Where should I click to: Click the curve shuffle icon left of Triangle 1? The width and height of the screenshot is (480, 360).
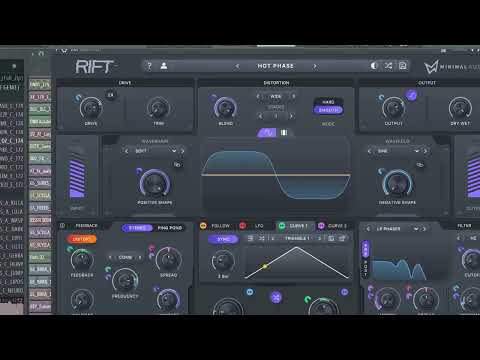[x=262, y=238]
